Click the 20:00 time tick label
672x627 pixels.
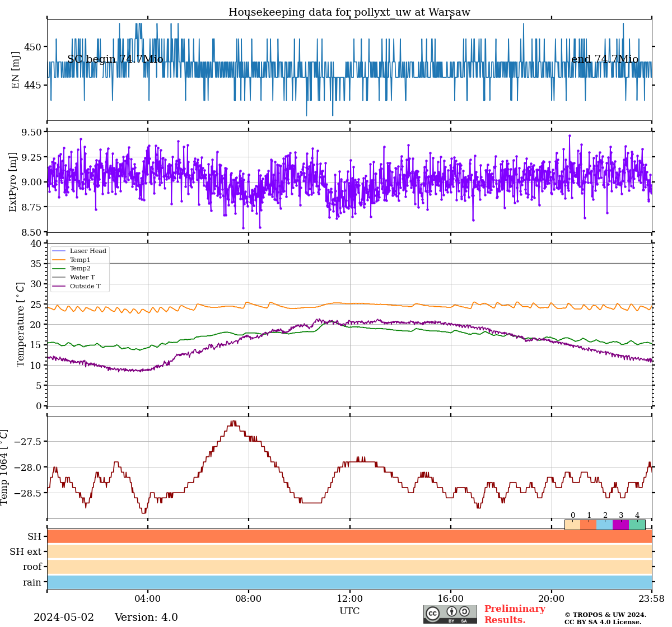point(551,599)
